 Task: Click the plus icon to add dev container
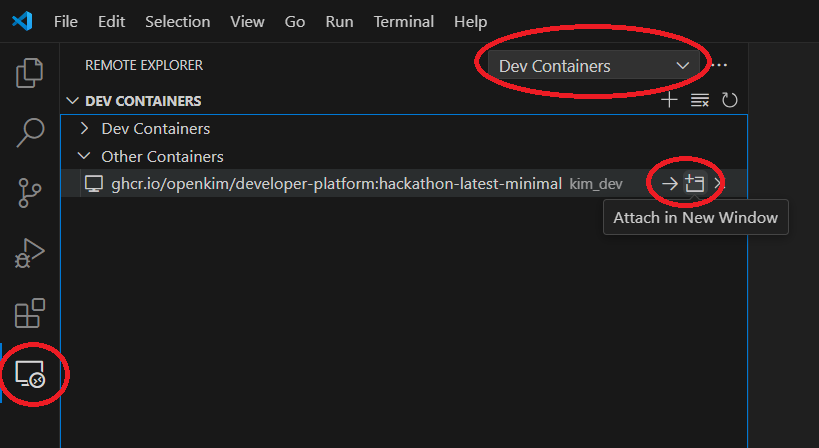tap(669, 100)
